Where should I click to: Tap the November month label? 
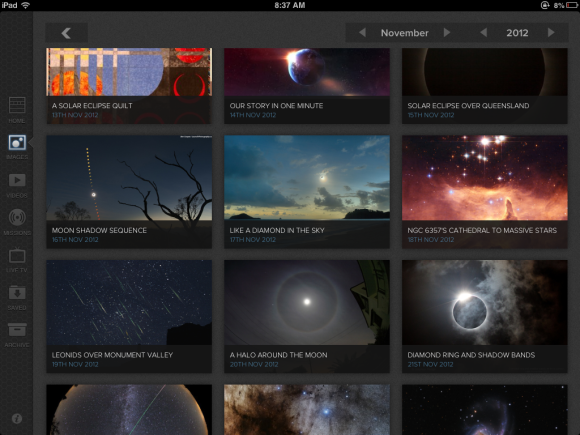point(405,33)
